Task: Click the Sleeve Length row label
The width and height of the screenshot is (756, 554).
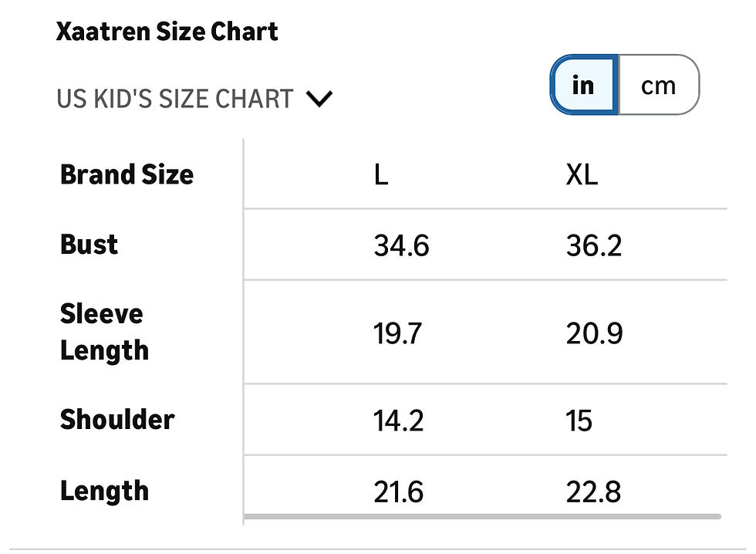Action: [x=105, y=332]
